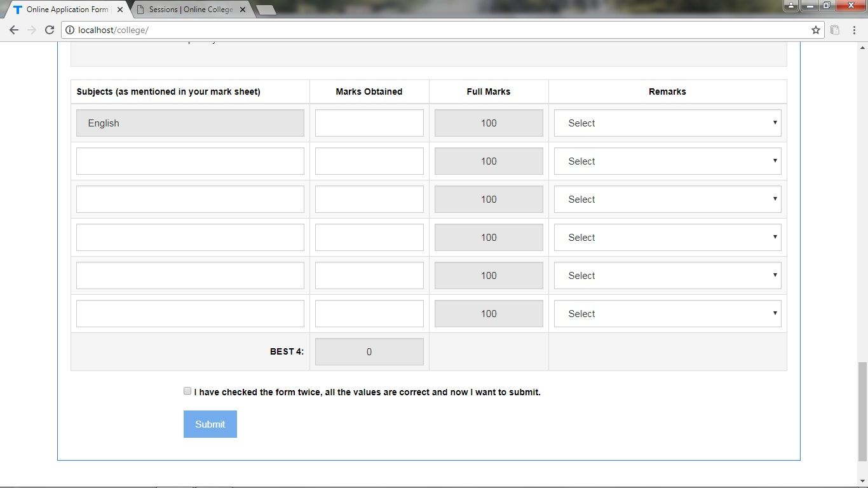Click the 'Marks Obtained' column header
The width and height of the screenshot is (868, 488).
click(369, 91)
